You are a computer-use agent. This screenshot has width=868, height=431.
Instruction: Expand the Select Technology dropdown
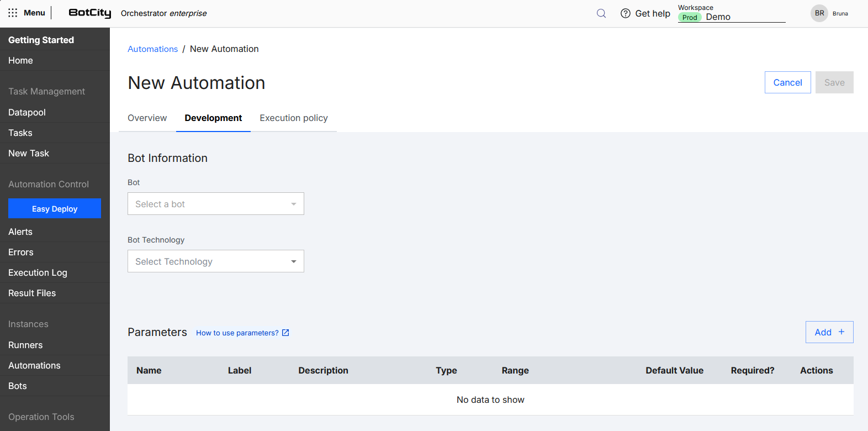pyautogui.click(x=215, y=261)
